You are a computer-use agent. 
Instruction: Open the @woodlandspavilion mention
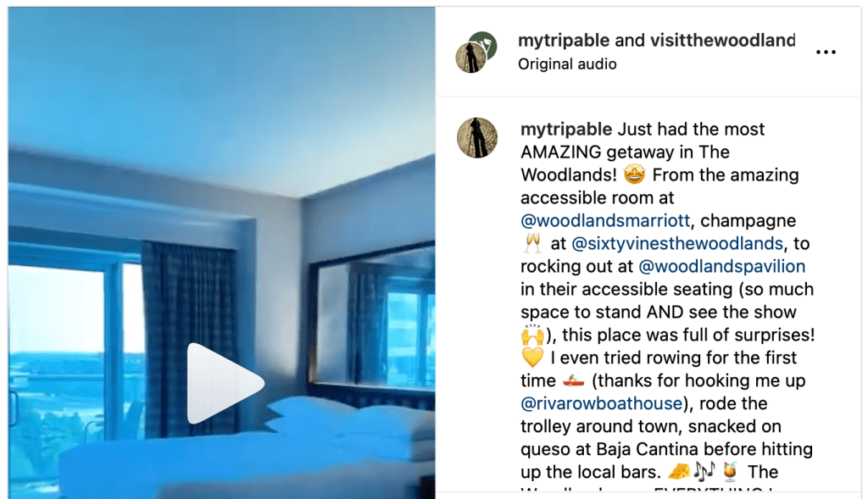tap(722, 267)
